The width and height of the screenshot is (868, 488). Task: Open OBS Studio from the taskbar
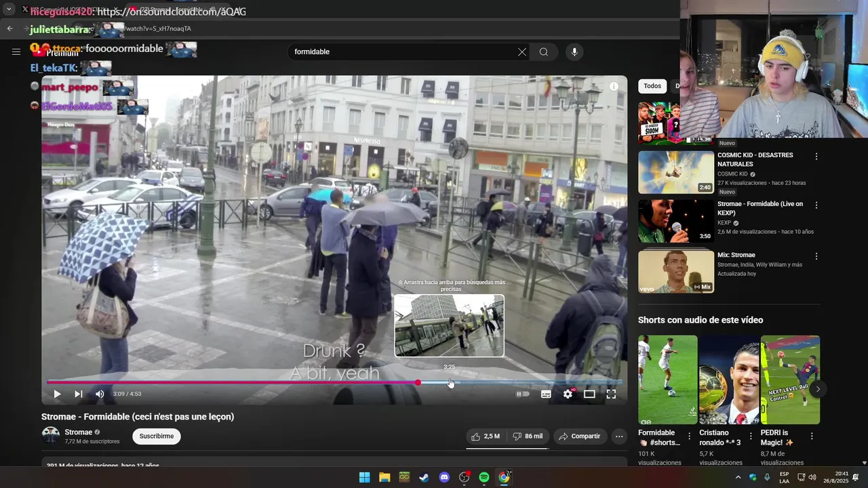[465, 477]
